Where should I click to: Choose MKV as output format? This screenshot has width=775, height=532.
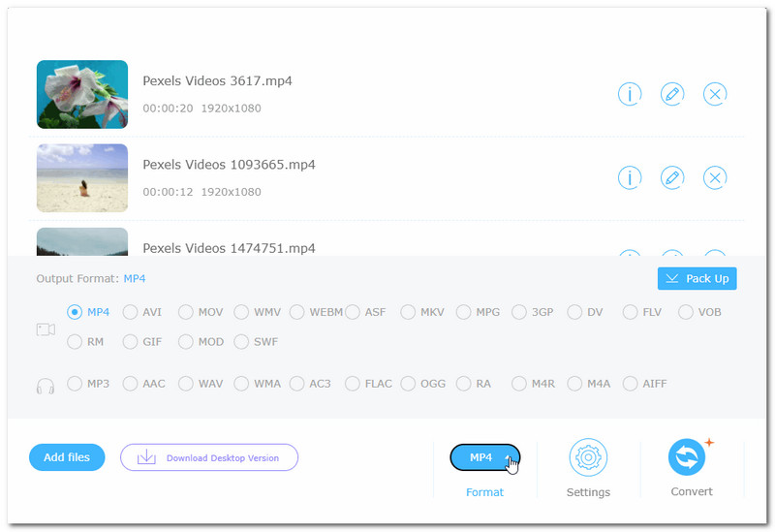[408, 312]
